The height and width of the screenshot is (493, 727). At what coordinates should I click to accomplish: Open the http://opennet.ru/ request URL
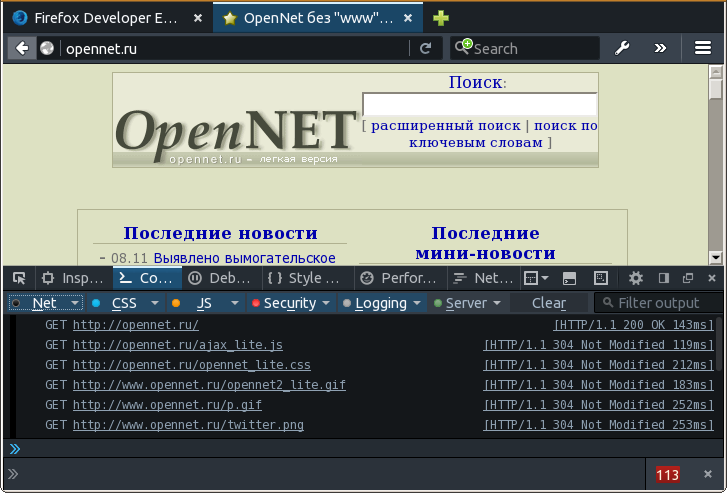136,325
